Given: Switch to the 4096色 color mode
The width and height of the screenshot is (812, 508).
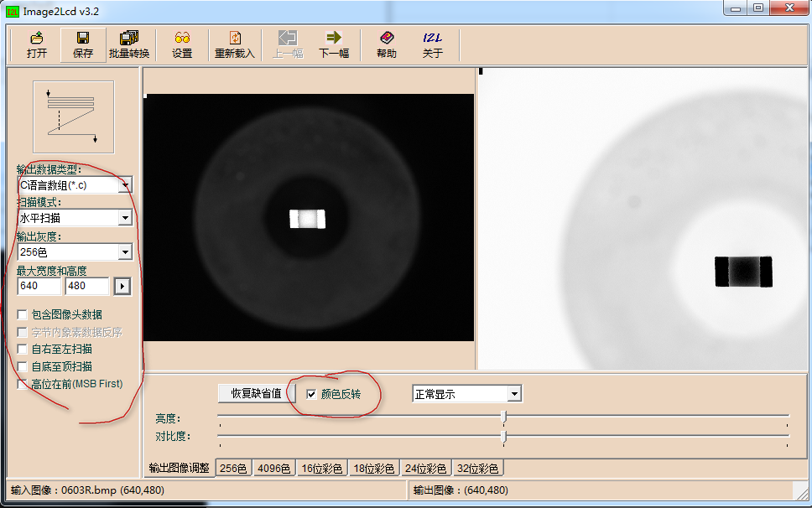Looking at the screenshot, I should click(273, 468).
